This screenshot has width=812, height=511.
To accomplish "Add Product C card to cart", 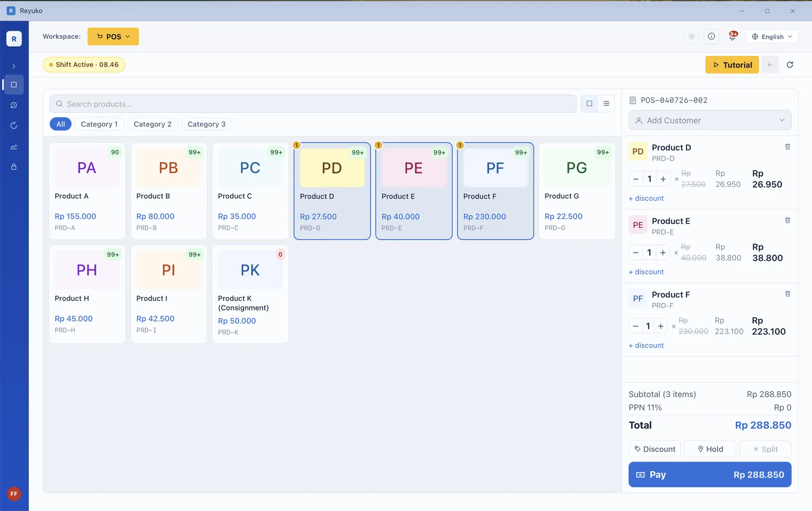I will click(x=250, y=191).
